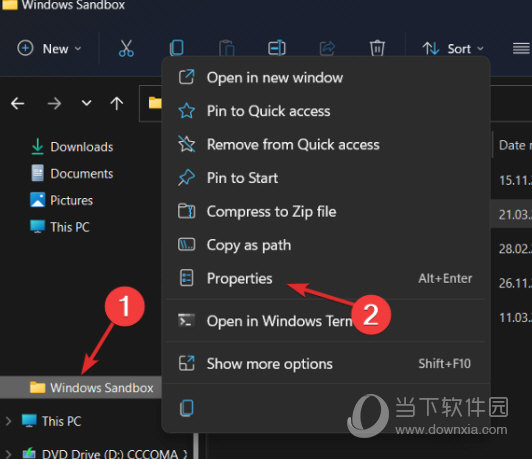Open Pictures in Quick access
Viewport: 532px width, 459px height.
(61, 200)
